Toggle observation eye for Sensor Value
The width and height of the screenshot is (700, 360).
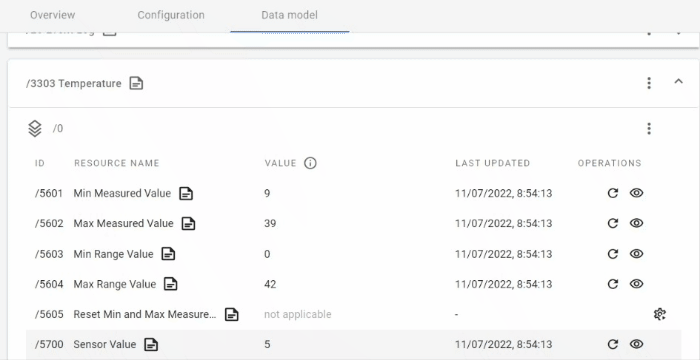pos(636,344)
